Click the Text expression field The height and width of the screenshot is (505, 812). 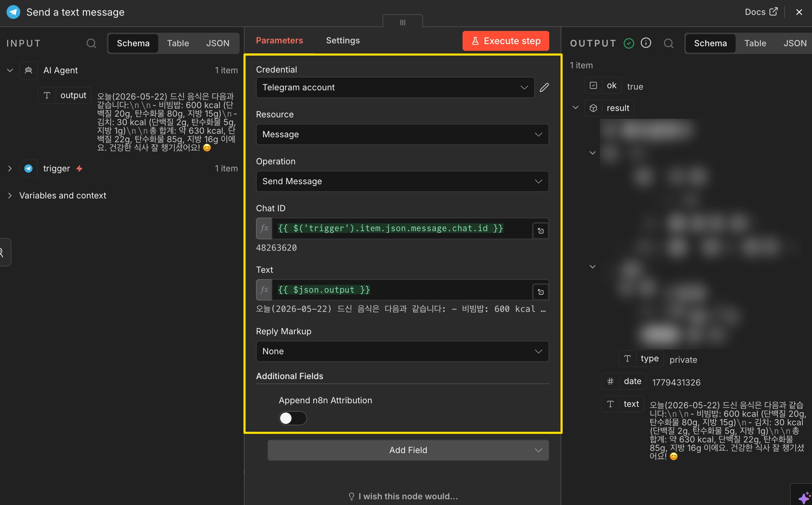402,290
